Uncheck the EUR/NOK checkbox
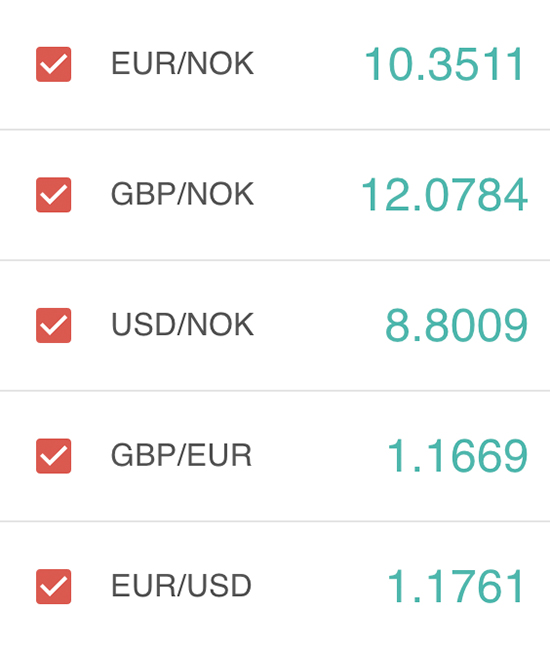 tap(53, 64)
